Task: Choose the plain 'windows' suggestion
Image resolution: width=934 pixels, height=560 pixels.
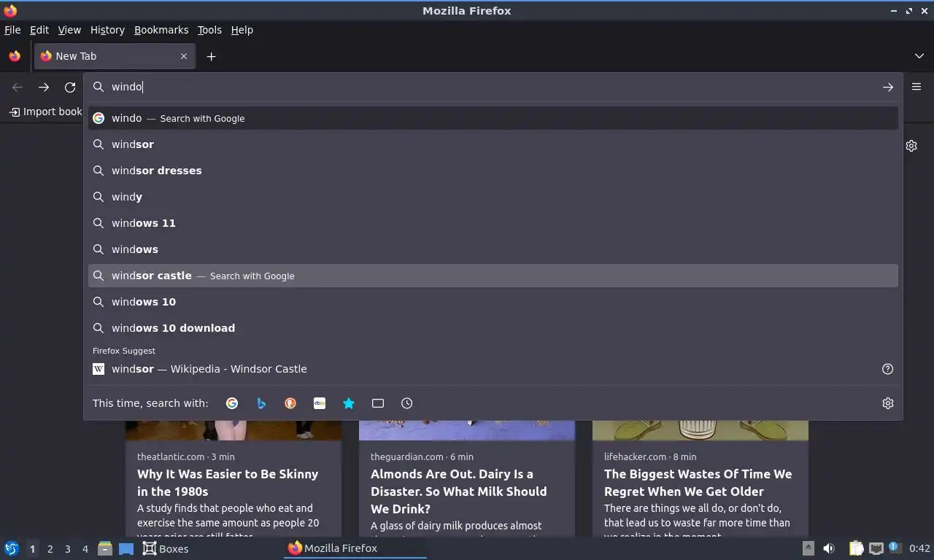Action: point(493,249)
